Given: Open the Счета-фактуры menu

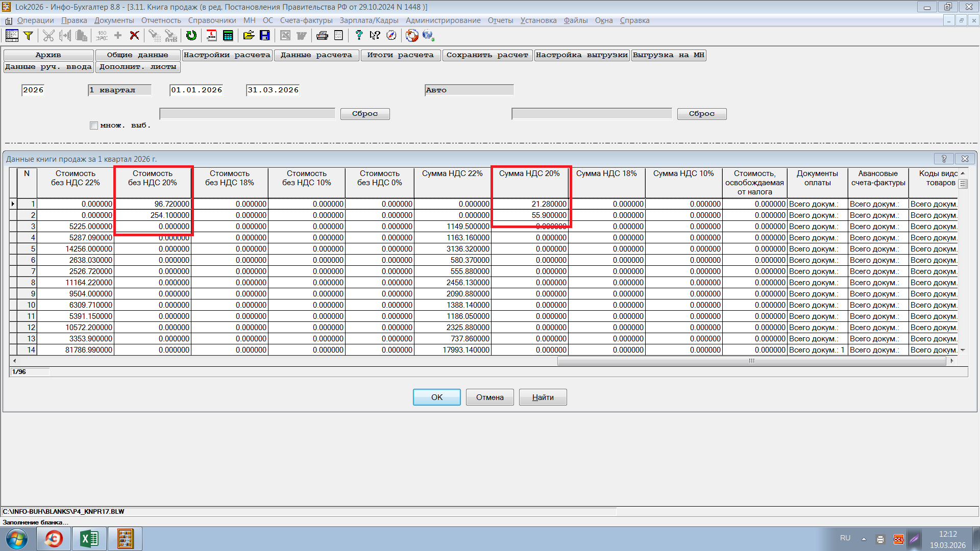Looking at the screenshot, I should click(x=306, y=20).
